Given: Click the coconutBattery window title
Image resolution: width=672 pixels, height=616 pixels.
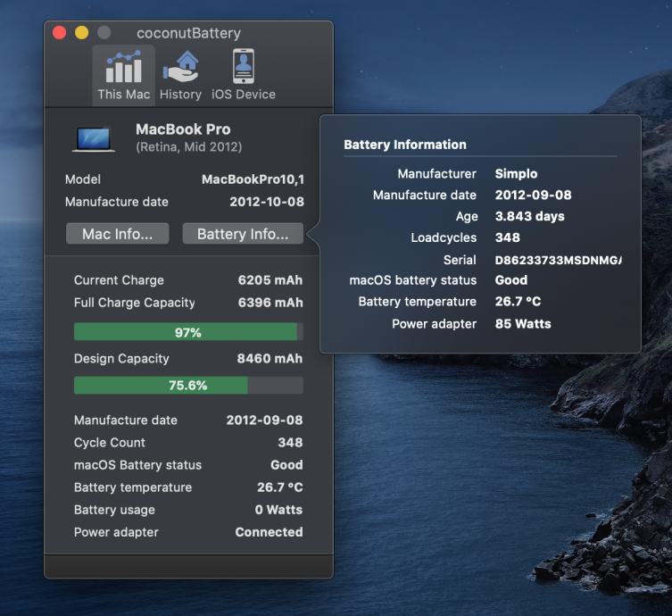Looking at the screenshot, I should [x=188, y=33].
